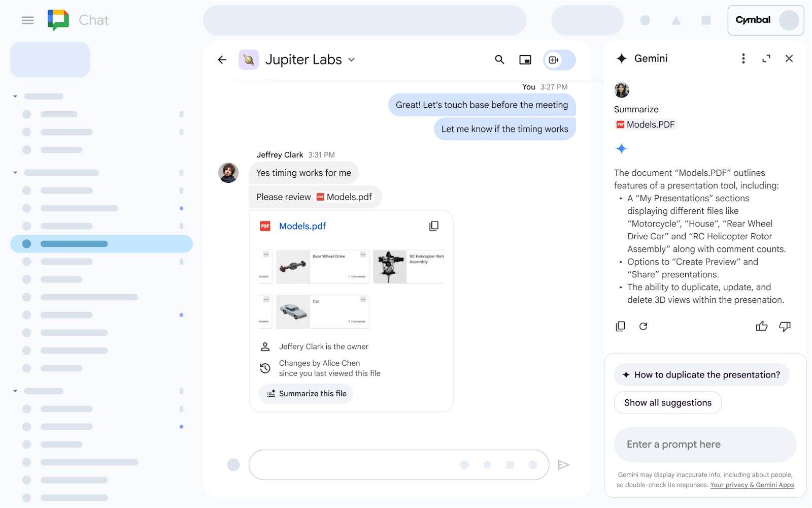Open the main navigation hamburger menu

(28, 20)
